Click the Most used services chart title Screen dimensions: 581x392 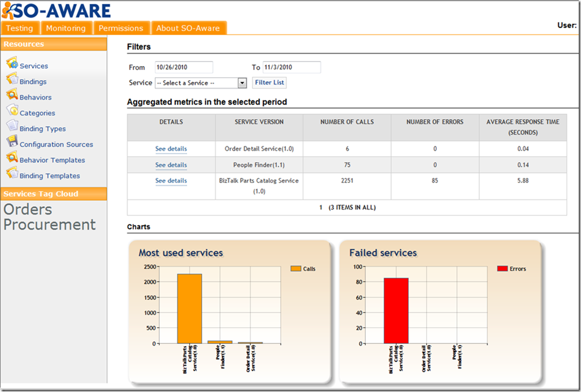(181, 253)
